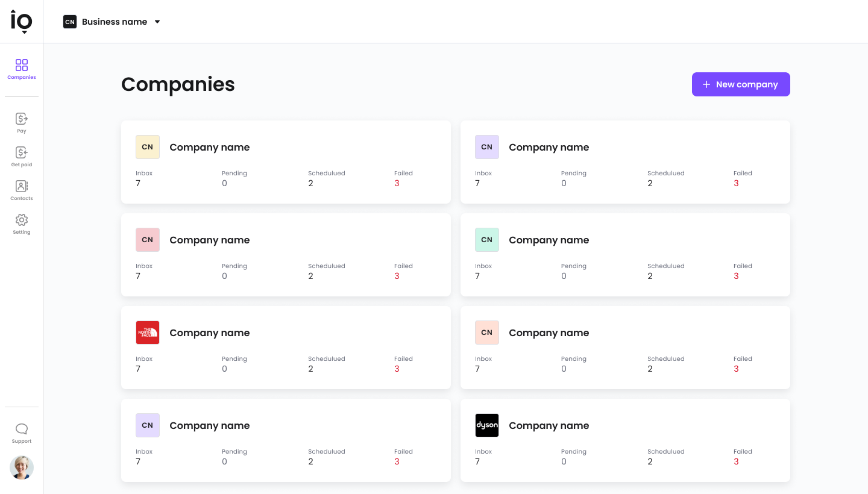Click the North Face company logo

point(148,333)
